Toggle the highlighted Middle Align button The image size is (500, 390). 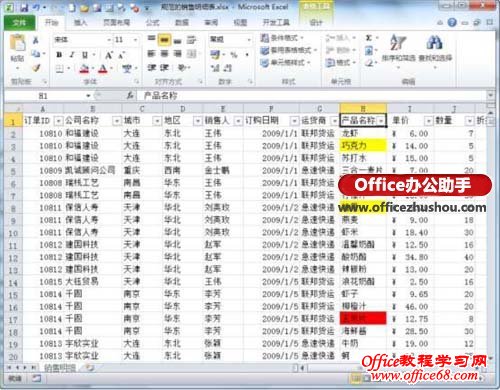[x=165, y=40]
